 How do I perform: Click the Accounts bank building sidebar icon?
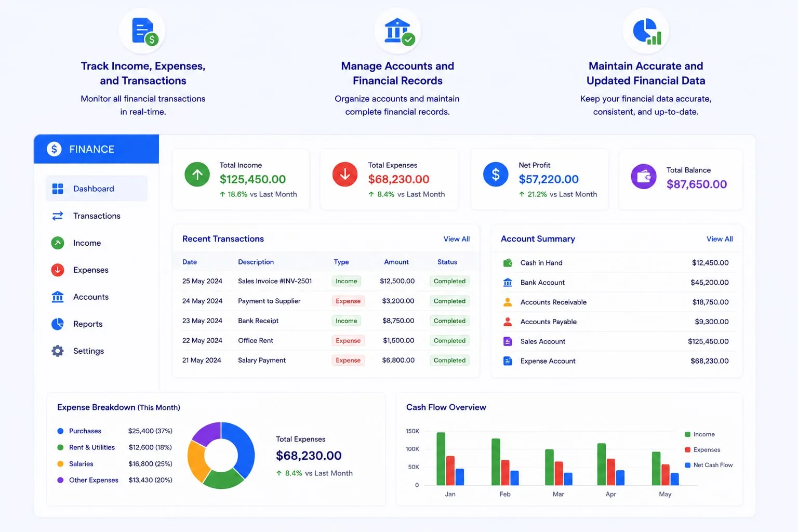tap(58, 297)
